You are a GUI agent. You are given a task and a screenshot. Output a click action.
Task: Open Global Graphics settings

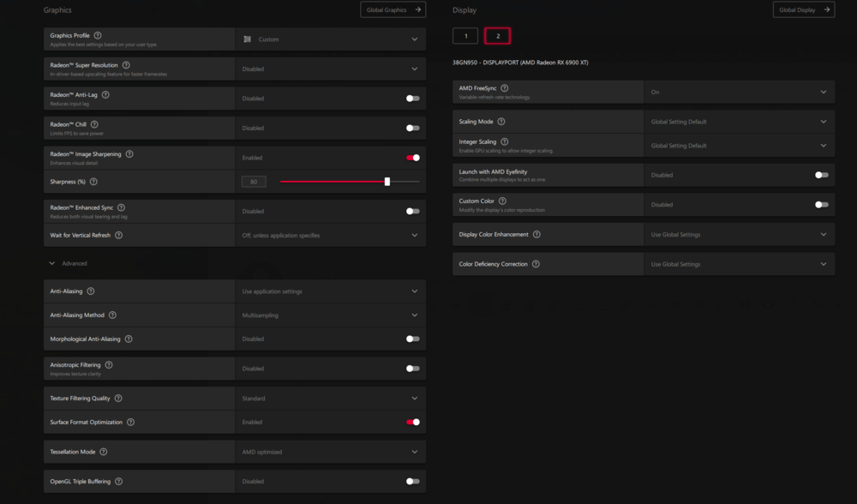point(393,10)
